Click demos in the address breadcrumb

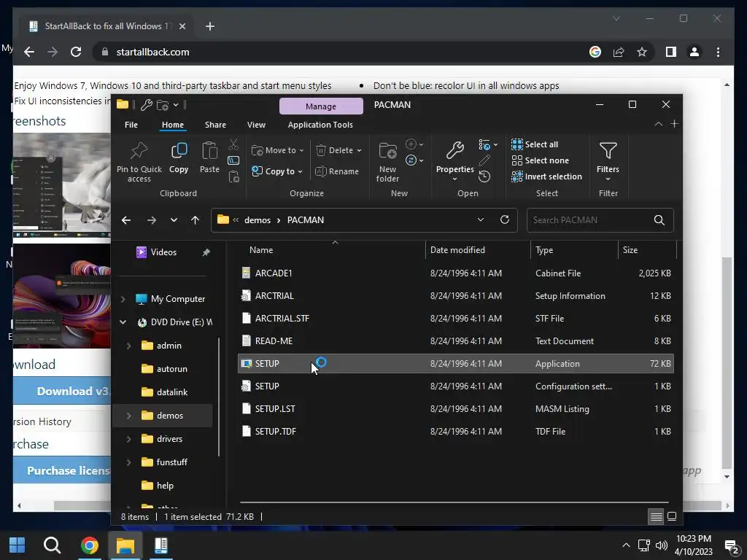coord(258,220)
